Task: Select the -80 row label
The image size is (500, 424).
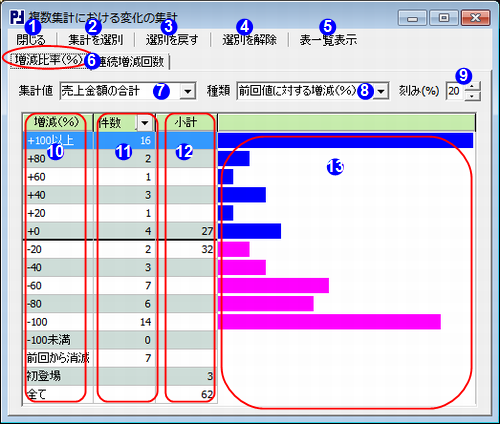Action: point(34,304)
